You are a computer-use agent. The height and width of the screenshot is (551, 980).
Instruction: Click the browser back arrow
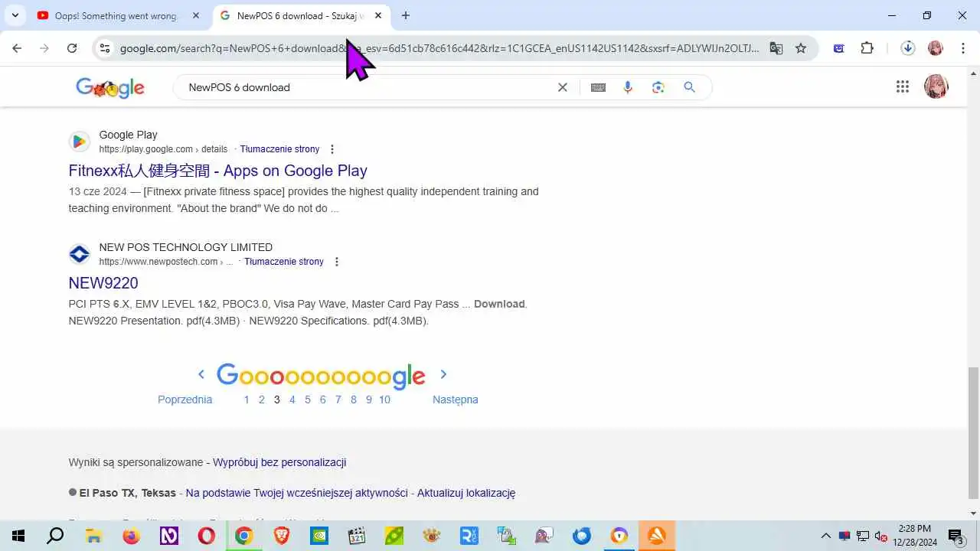[x=17, y=48]
